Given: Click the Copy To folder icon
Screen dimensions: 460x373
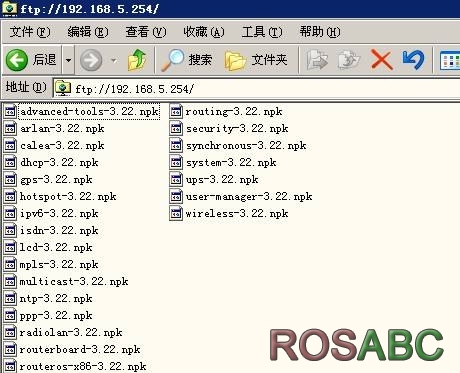Looking at the screenshot, I should point(349,60).
